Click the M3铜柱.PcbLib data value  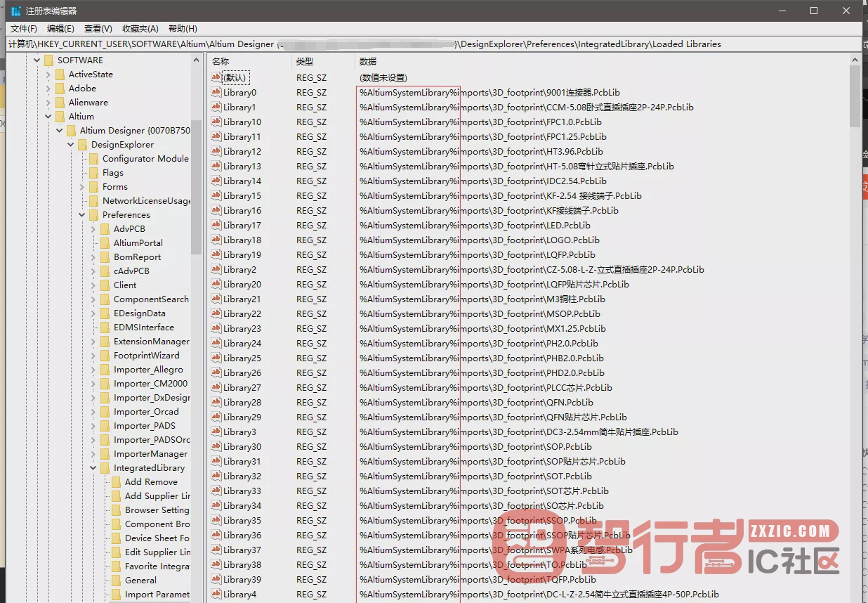(482, 299)
